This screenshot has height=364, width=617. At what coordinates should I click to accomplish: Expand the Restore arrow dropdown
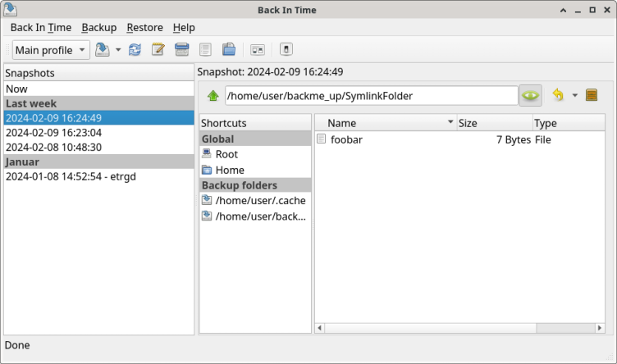pos(574,96)
